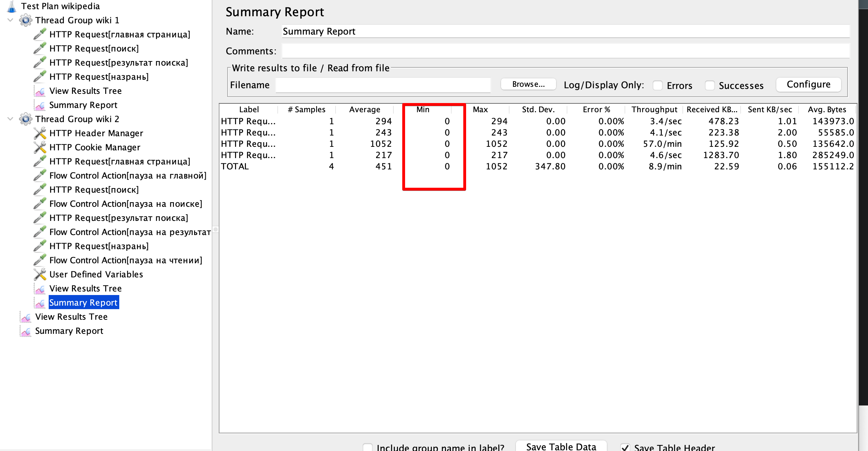The image size is (868, 451).
Task: Click pipette icon of HTTP Request[поиск] in wiki 1
Action: [40, 48]
